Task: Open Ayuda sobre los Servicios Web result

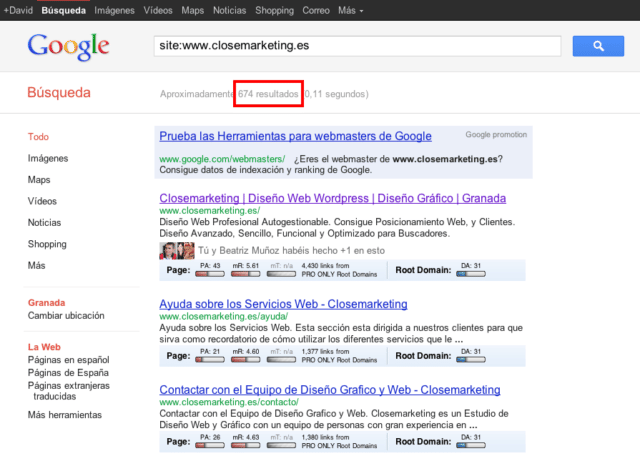Action: pyautogui.click(x=283, y=304)
